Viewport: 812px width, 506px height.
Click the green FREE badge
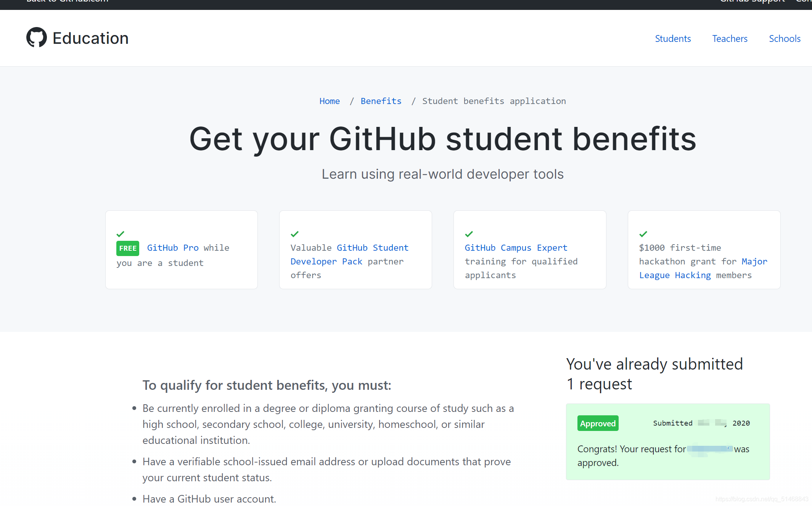127,248
